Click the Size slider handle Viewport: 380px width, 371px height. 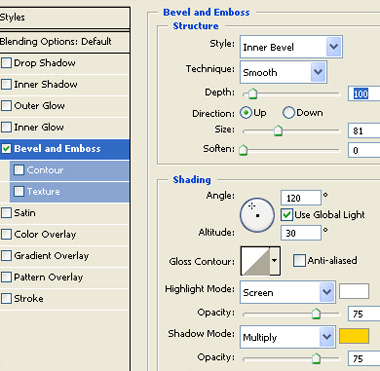(x=278, y=131)
